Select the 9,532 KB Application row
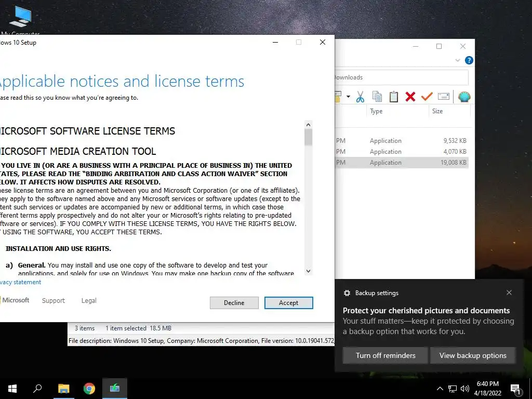The height and width of the screenshot is (399, 532). click(402, 140)
